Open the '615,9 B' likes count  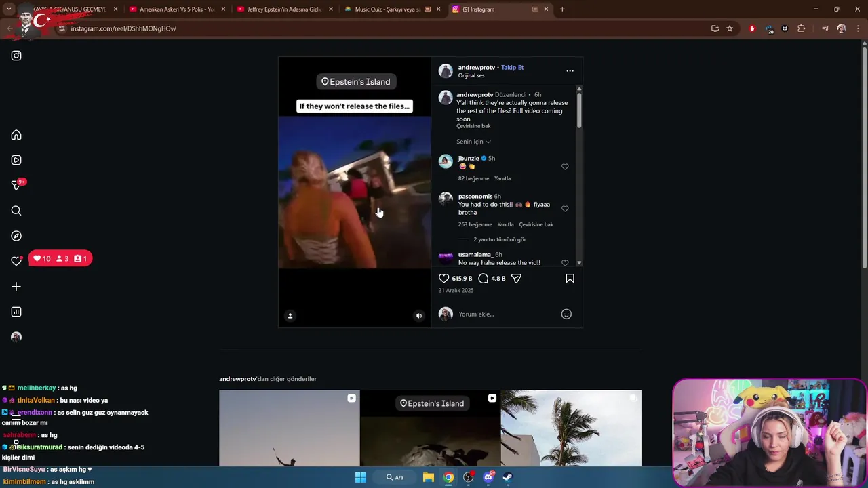(462, 279)
